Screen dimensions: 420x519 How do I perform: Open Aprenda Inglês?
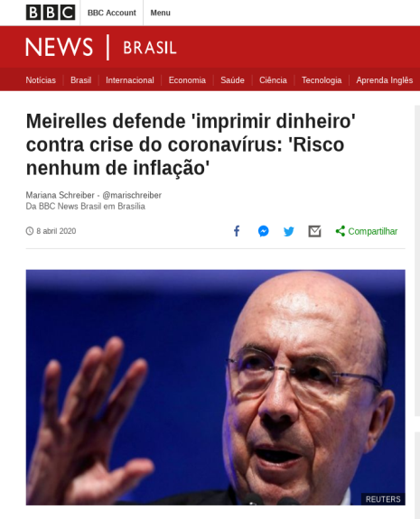click(x=385, y=80)
